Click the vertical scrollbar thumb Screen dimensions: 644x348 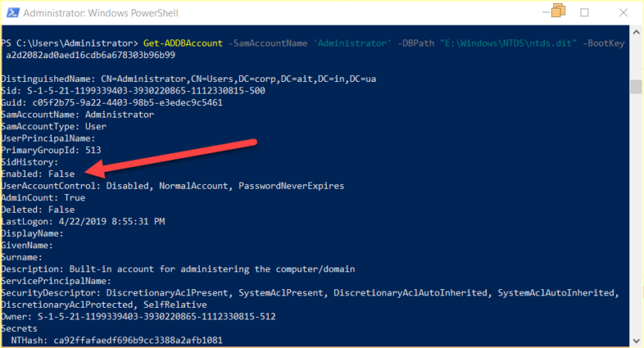(x=635, y=85)
